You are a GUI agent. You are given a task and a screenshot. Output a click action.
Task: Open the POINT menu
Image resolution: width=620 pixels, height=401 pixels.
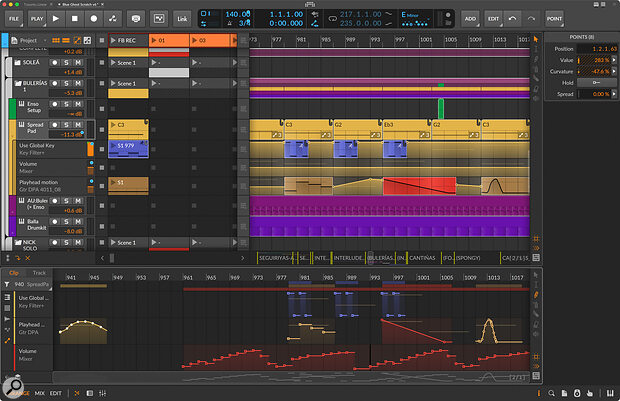(554, 19)
